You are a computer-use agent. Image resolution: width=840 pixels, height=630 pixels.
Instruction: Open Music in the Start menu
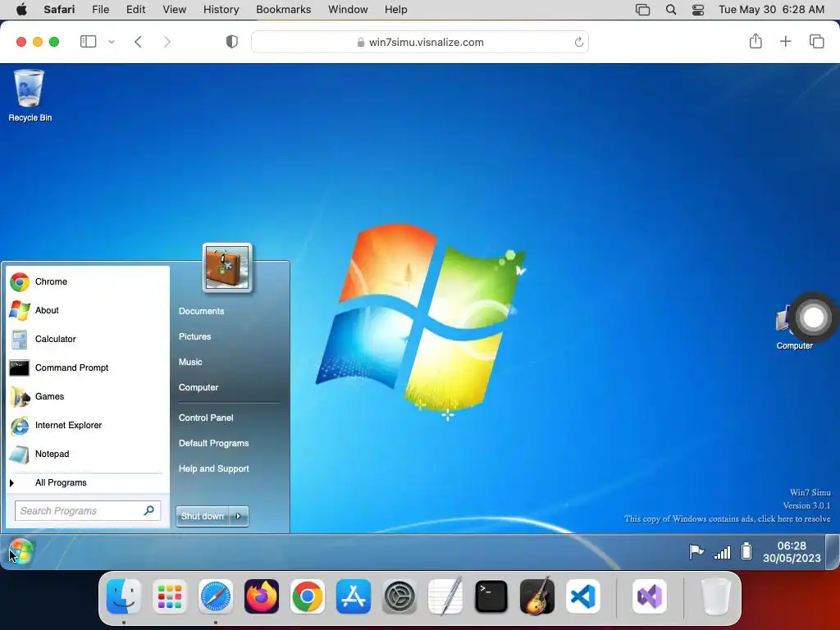(x=190, y=362)
